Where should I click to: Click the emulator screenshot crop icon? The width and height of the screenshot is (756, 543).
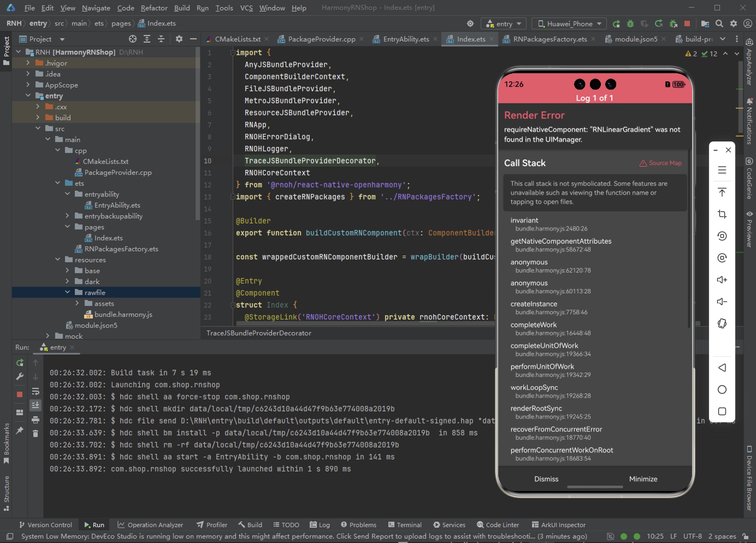point(722,214)
